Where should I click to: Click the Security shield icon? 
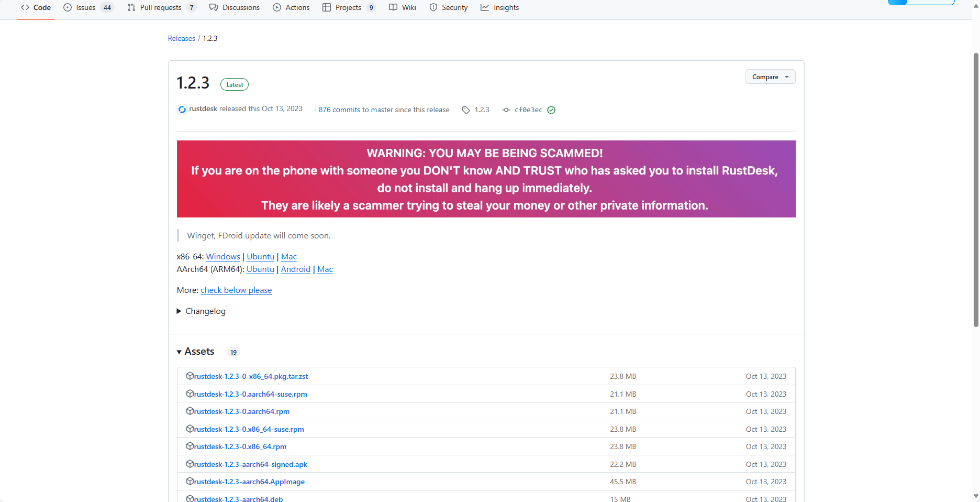tap(433, 7)
